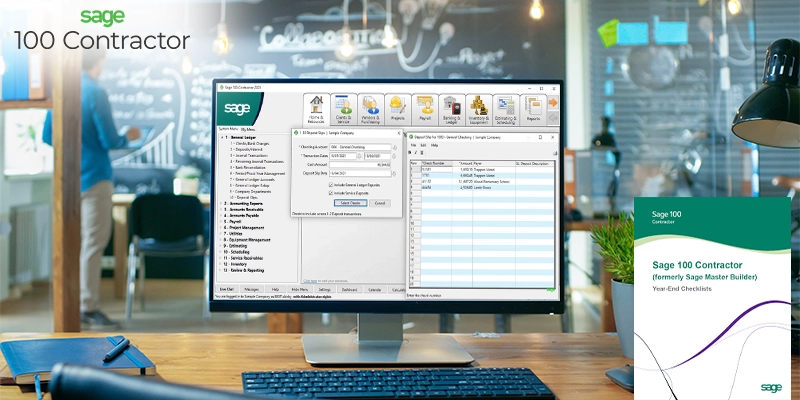Viewport: 800px width, 400px height.
Task: Close the Deposit Slips dialog
Action: pyautogui.click(x=399, y=133)
